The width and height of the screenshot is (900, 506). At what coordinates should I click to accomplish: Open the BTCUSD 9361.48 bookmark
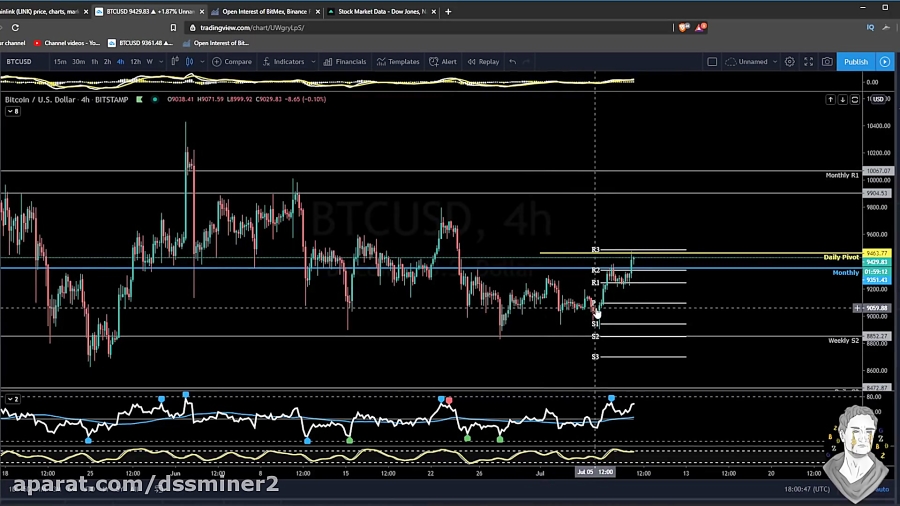click(140, 43)
